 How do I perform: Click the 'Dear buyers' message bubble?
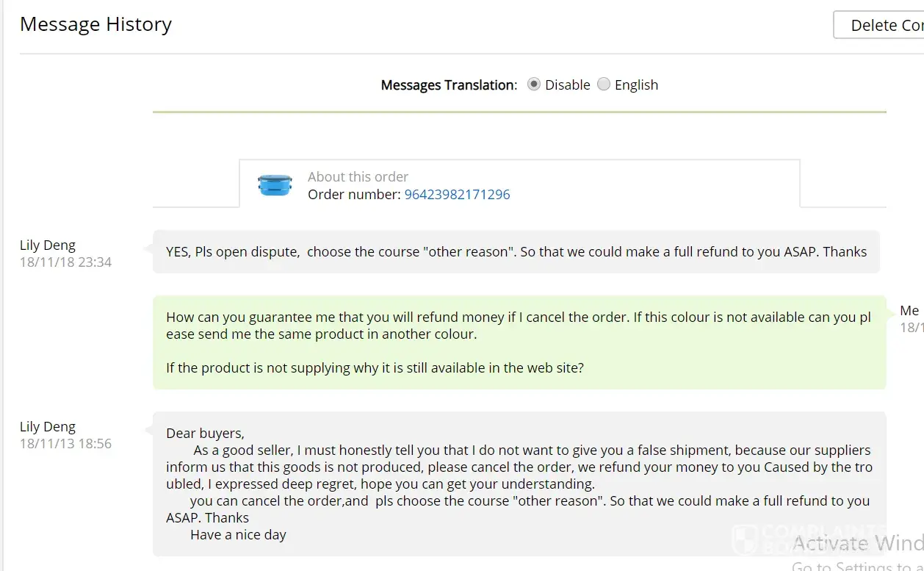519,484
